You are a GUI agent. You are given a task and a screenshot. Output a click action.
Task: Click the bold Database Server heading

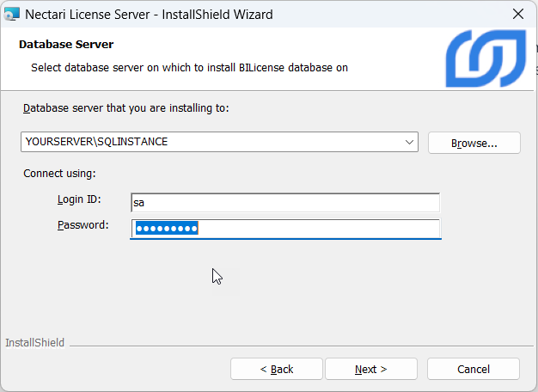(x=66, y=44)
